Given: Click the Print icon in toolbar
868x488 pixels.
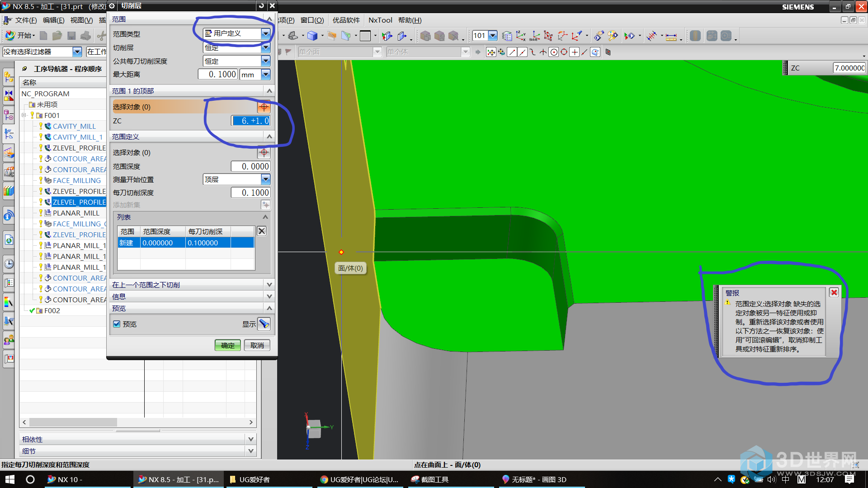Looking at the screenshot, I should (x=85, y=36).
